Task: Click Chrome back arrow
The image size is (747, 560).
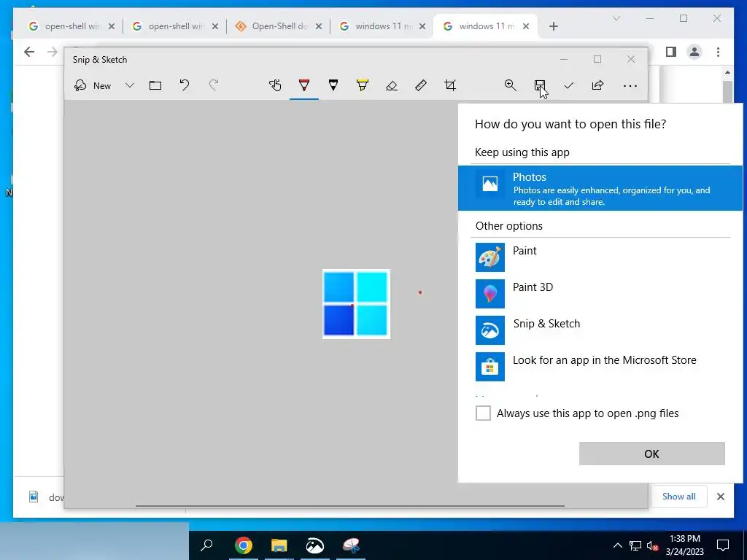Action: click(29, 52)
